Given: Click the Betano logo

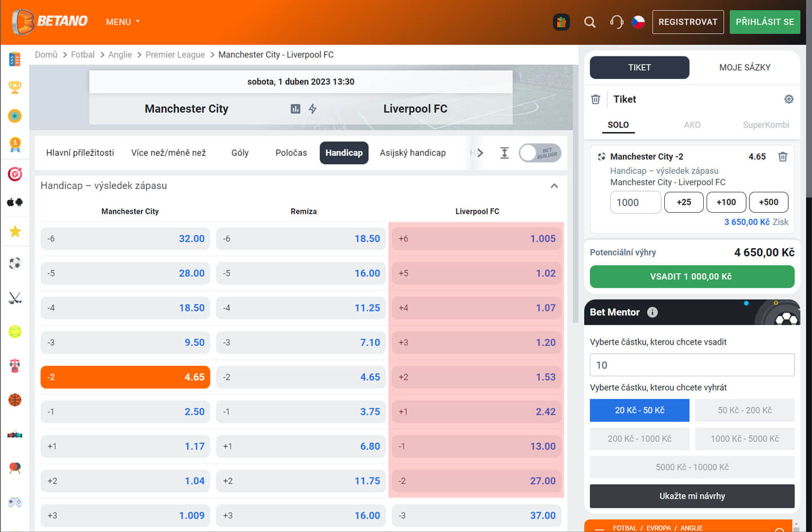Looking at the screenshot, I should coord(50,21).
